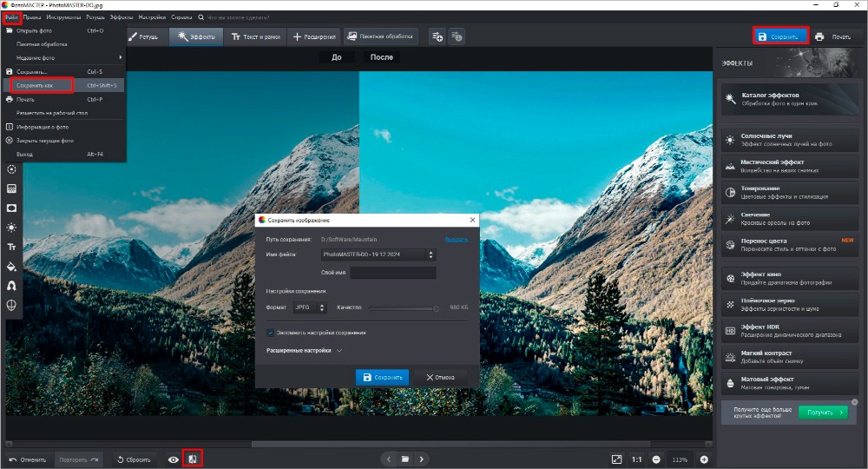Click the before/after compare icon in bottom bar

(193, 459)
